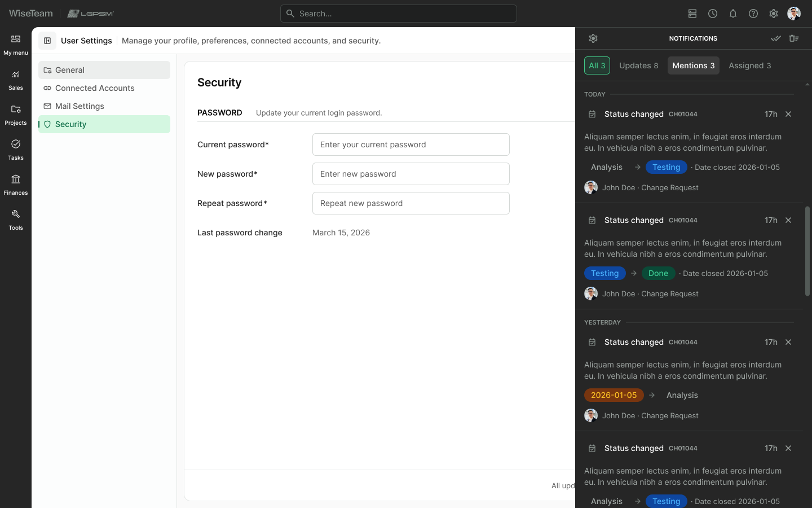
Task: Open My menu in left sidebar
Action: (16, 45)
